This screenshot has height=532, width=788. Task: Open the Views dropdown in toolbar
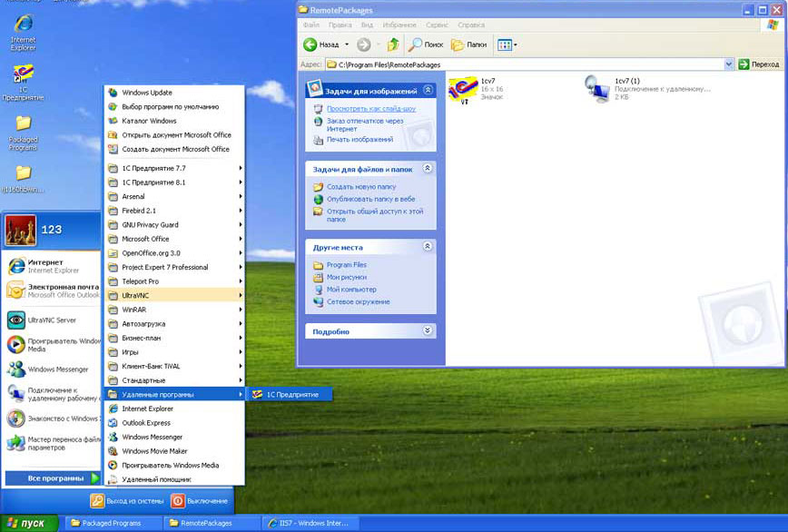[x=507, y=44]
